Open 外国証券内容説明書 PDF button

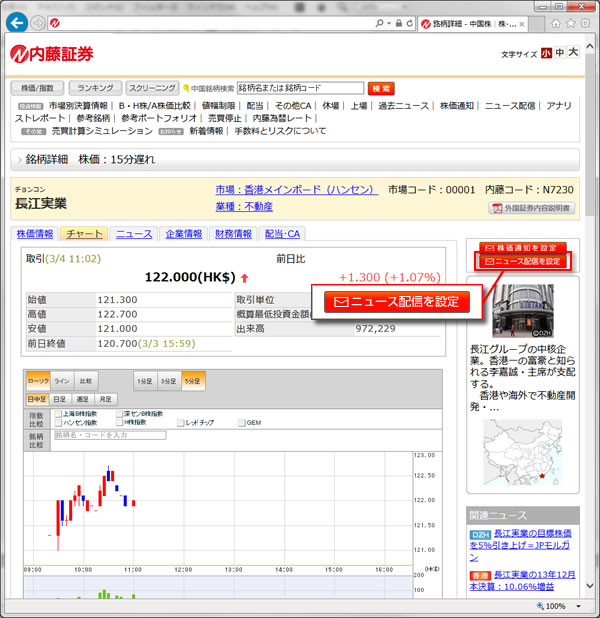point(531,208)
